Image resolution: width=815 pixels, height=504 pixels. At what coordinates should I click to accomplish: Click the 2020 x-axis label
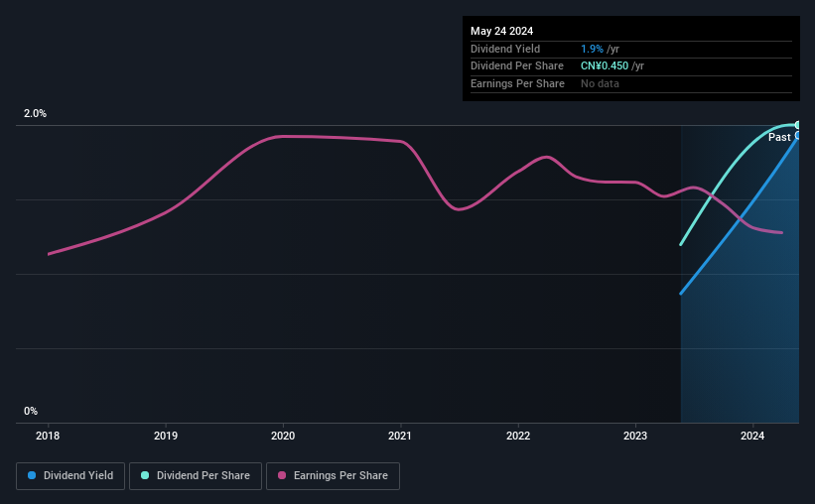pos(283,436)
